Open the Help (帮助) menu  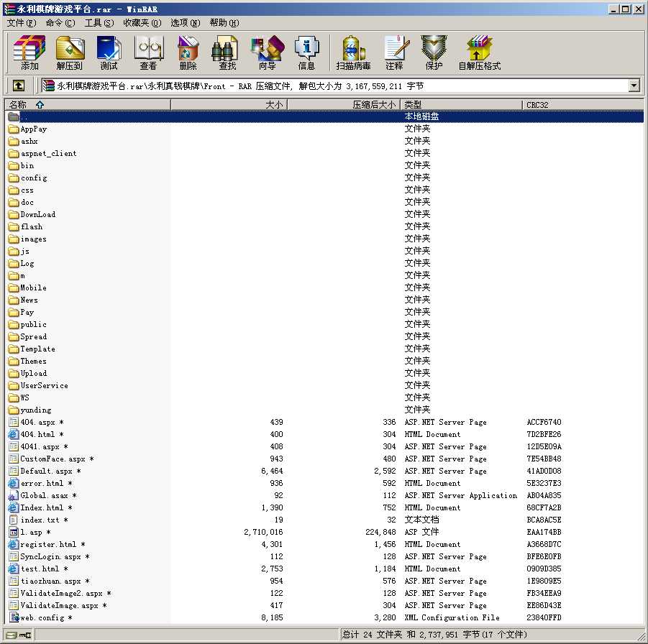(x=224, y=23)
